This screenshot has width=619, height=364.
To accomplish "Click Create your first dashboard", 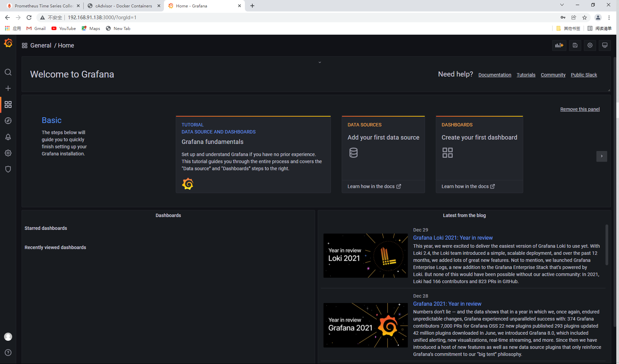I will click(479, 138).
